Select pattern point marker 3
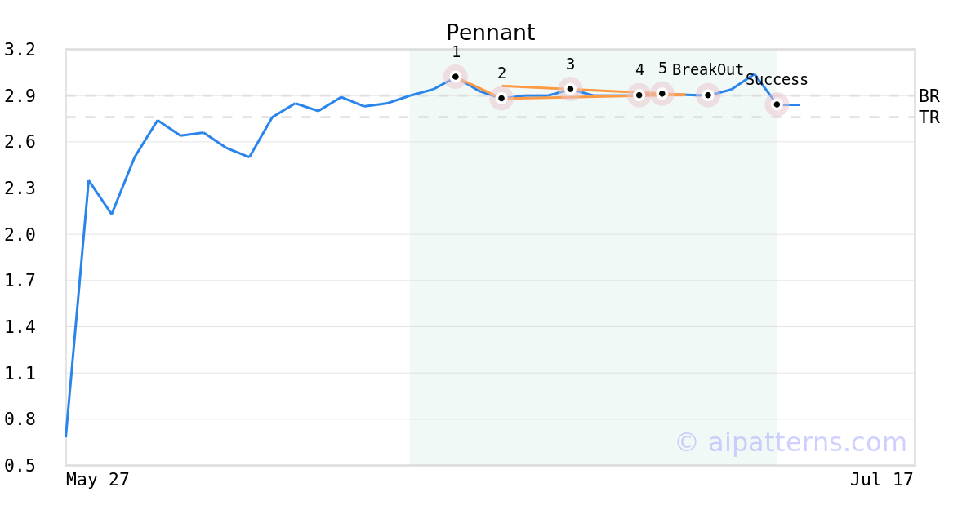 click(x=570, y=89)
